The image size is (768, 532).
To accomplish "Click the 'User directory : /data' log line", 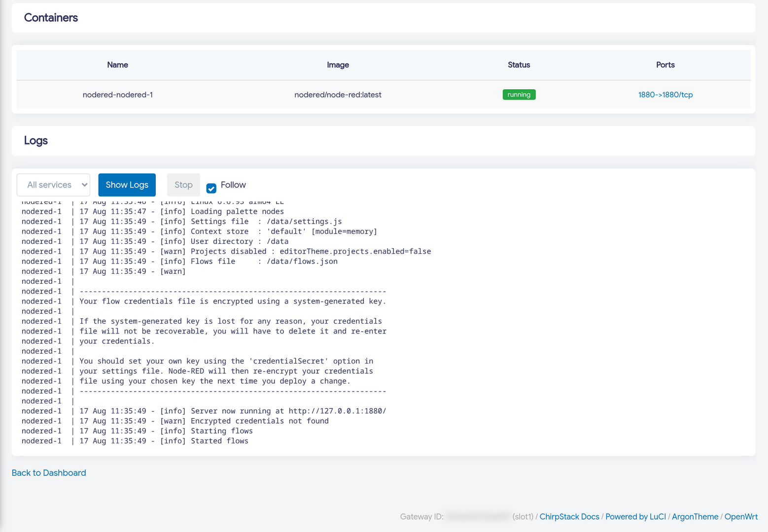I will pyautogui.click(x=155, y=241).
